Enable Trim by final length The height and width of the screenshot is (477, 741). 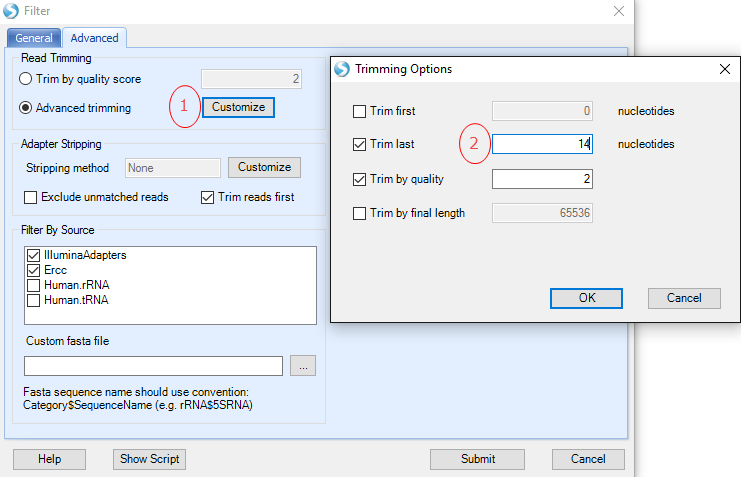pos(360,214)
